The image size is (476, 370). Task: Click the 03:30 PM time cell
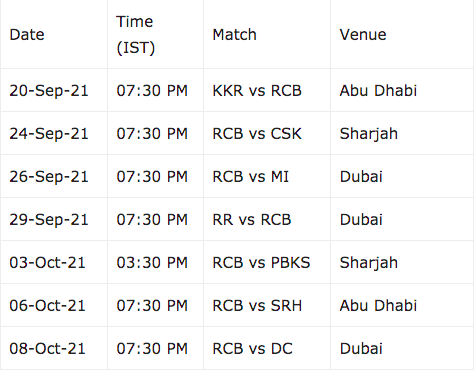pyautogui.click(x=155, y=262)
